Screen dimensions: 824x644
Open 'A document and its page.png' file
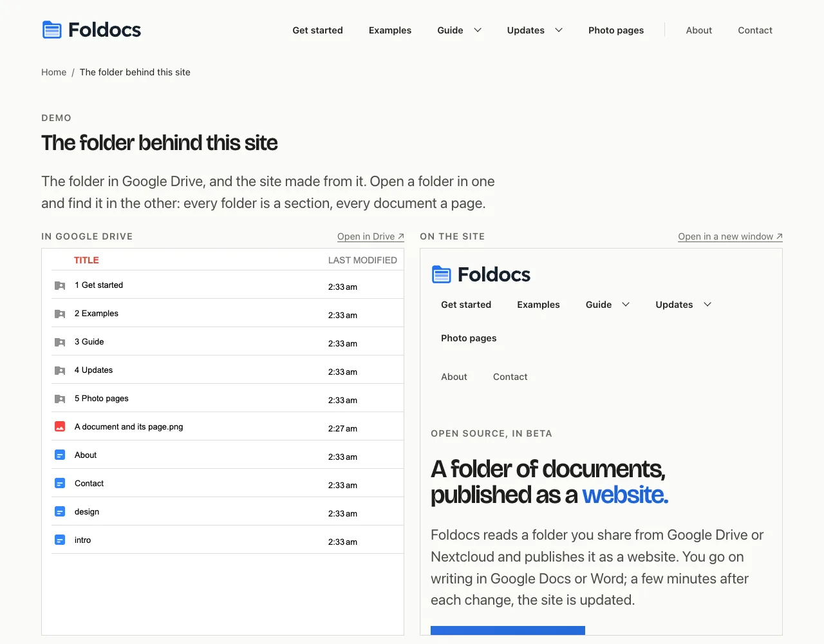tap(129, 426)
